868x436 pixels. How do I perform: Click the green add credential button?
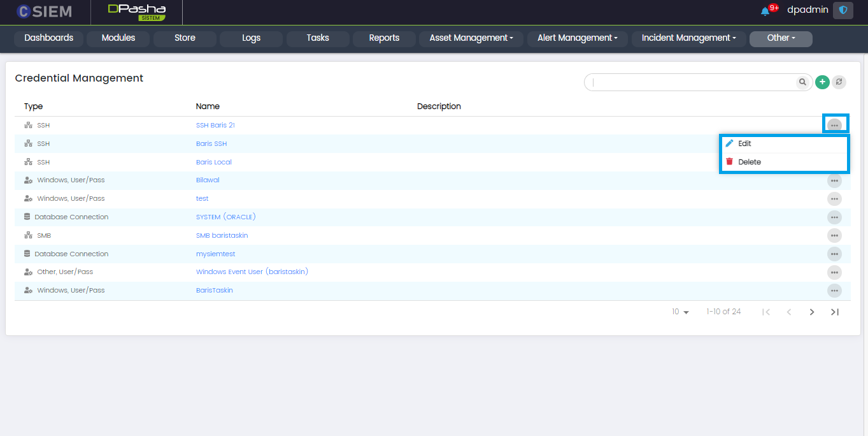(822, 82)
